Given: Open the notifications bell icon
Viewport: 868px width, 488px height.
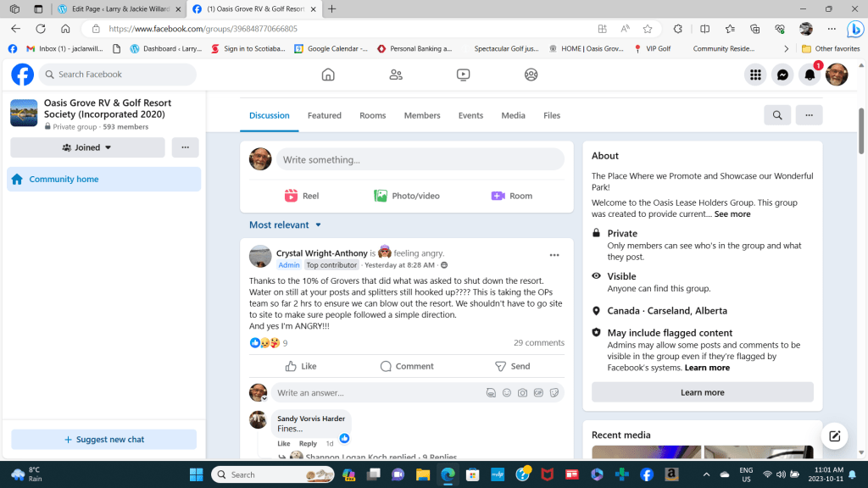Looking at the screenshot, I should [810, 75].
